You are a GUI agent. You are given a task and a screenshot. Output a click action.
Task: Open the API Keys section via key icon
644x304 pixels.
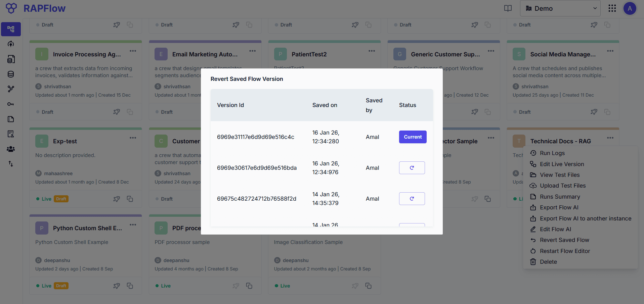pos(10,104)
